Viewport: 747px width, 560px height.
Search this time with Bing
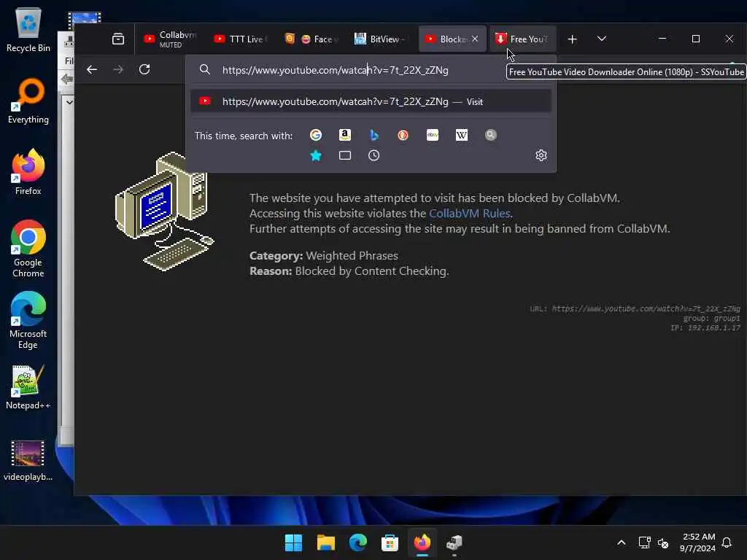click(x=374, y=135)
